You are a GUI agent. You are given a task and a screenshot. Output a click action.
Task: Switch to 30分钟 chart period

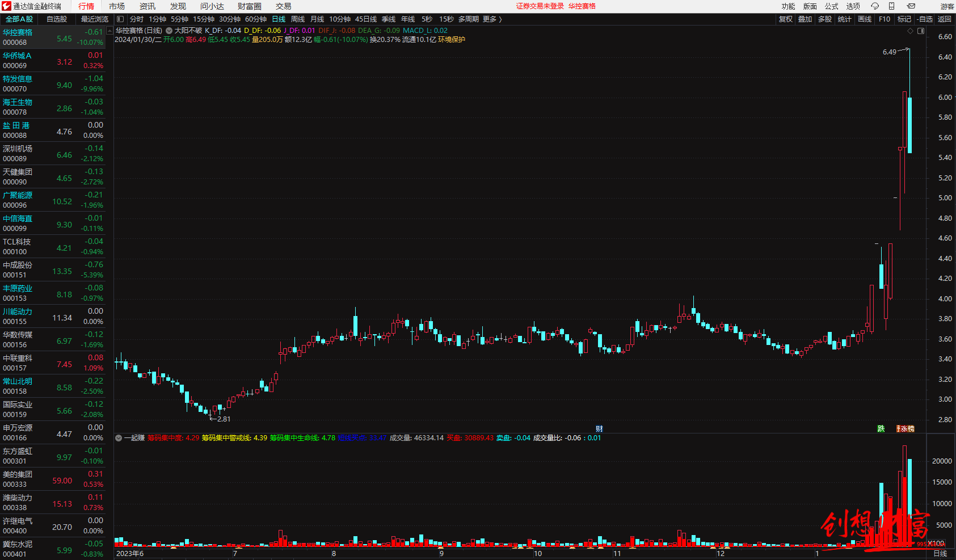(230, 19)
